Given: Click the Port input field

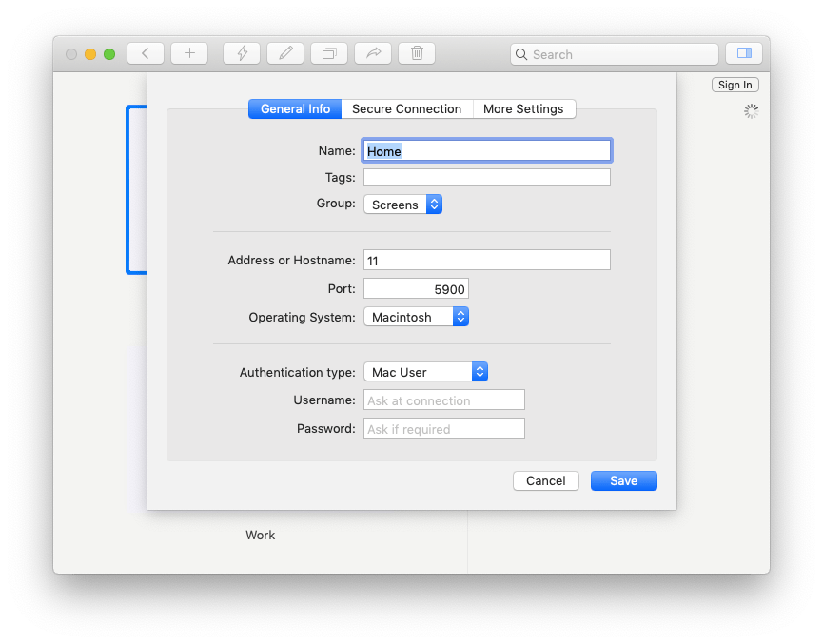Looking at the screenshot, I should click(x=416, y=287).
